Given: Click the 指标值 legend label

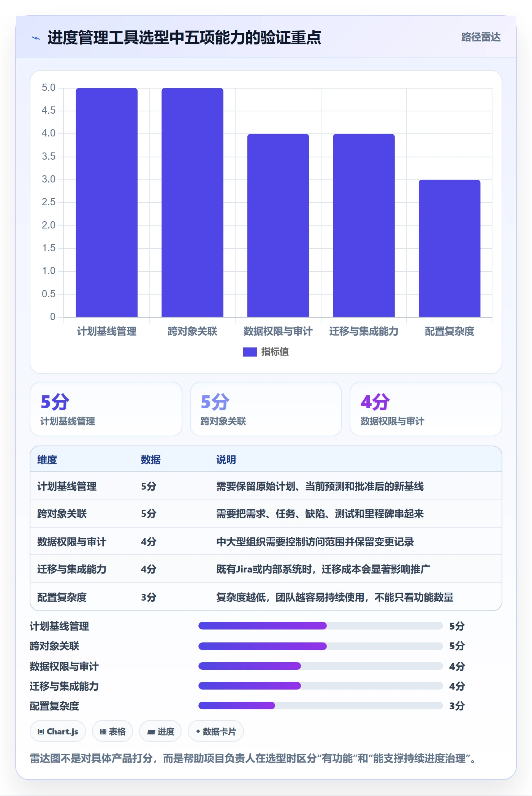Looking at the screenshot, I should pyautogui.click(x=275, y=352).
